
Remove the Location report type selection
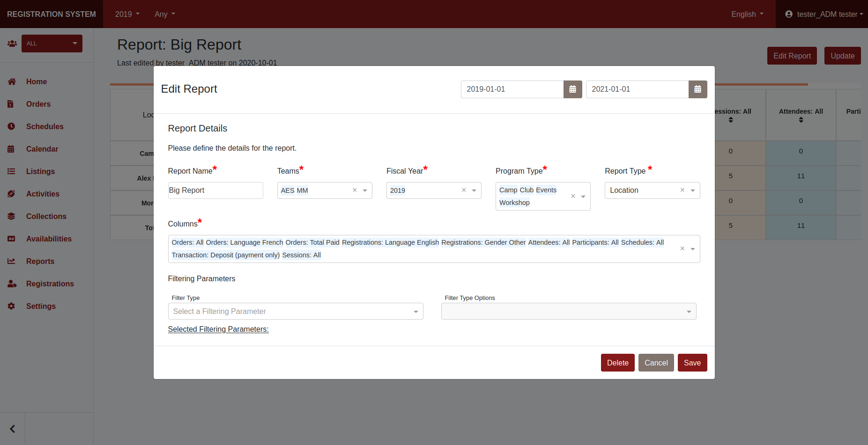[x=683, y=190]
